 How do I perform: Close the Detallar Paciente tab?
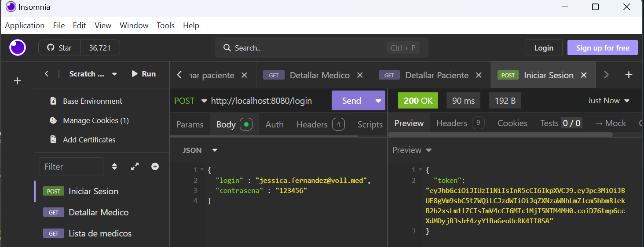tap(479, 75)
